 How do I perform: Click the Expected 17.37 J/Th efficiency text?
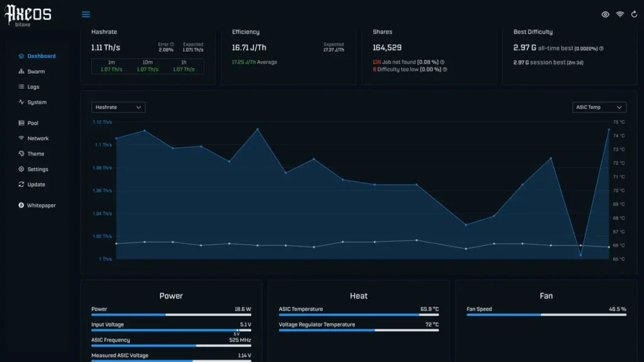tap(333, 47)
